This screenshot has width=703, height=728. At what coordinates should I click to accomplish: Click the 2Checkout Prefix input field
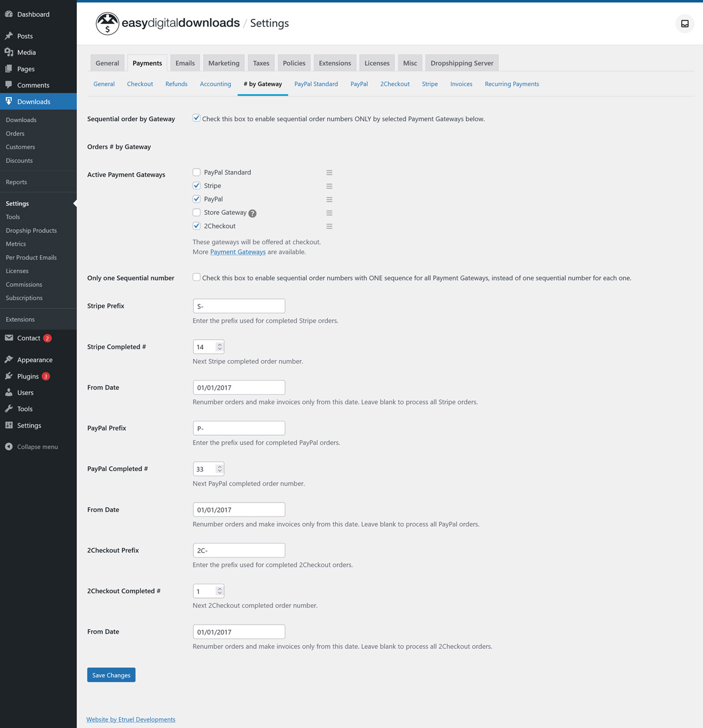(239, 551)
